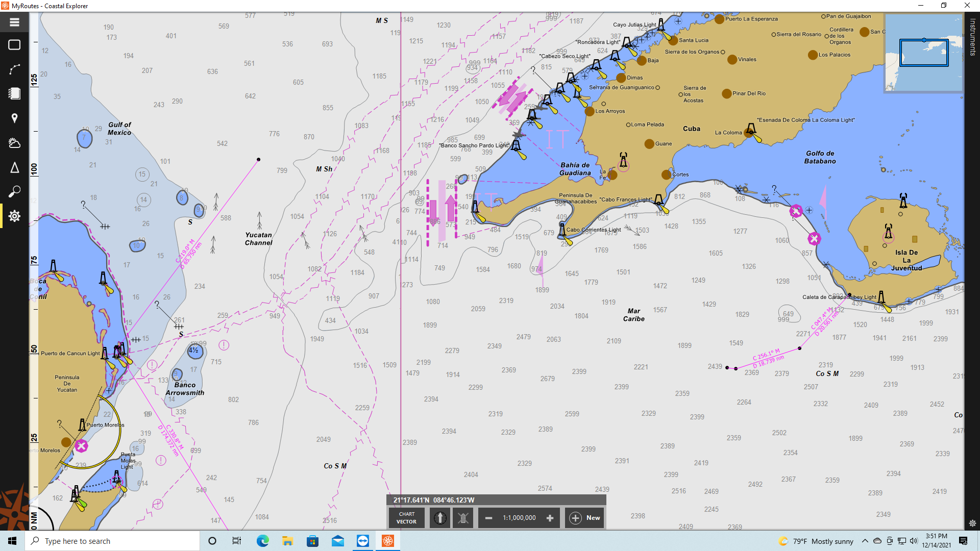Open File Explorer from taskbar

[287, 541]
